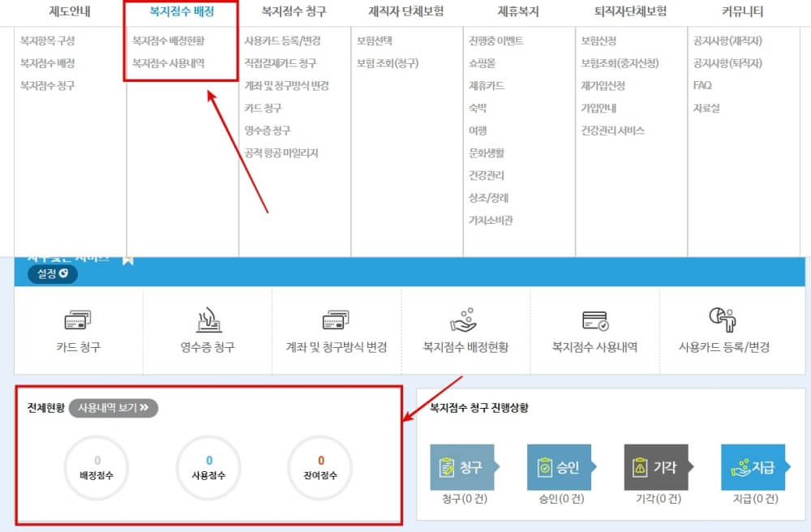
Task: Select 계좌 및 청구방식 변경 submenu item
Action: click(286, 85)
